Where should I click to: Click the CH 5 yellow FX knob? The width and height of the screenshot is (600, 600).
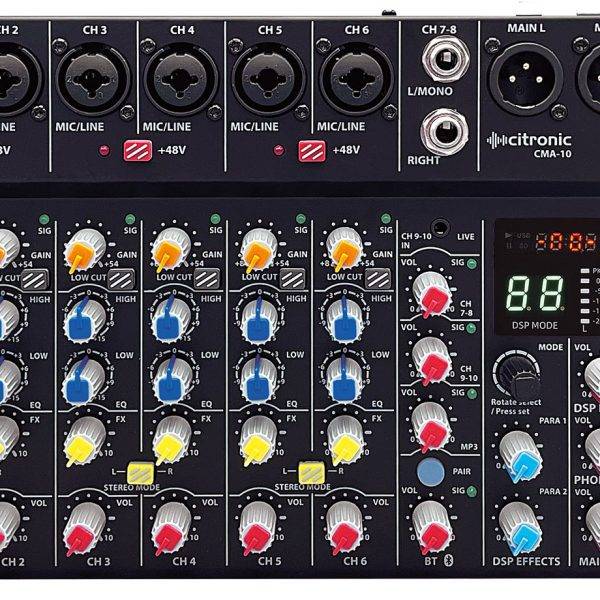click(x=259, y=439)
